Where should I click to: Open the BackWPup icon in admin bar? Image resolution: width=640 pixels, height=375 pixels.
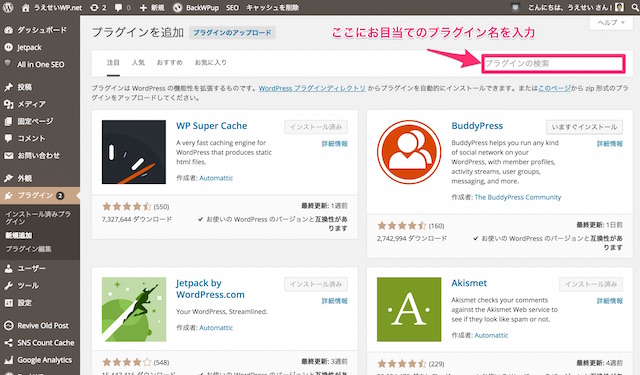point(177,7)
